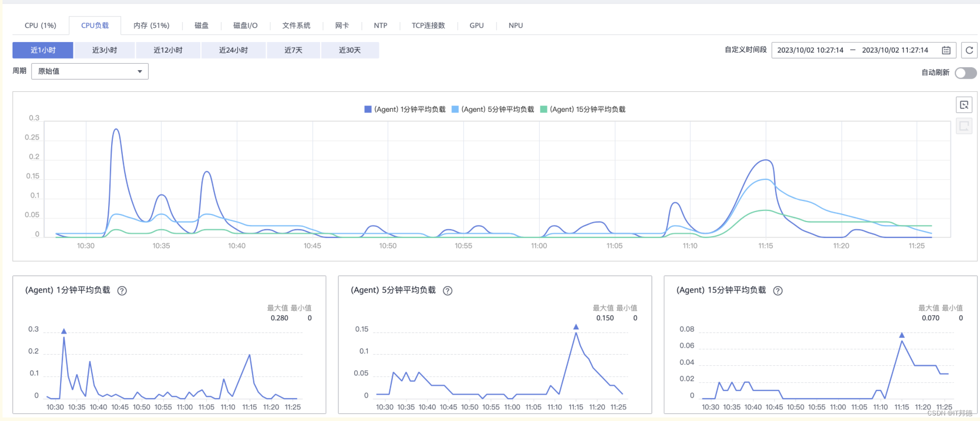
Task: Click the 0.150 maximum value
Action: [605, 318]
